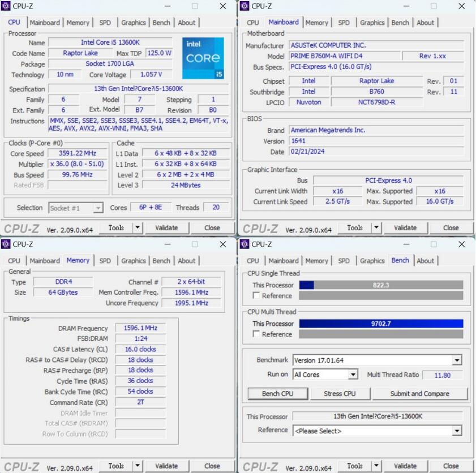Screen dimensions: 476x473
Task: Click the Tools arrow in the Bench window
Action: pos(376,466)
